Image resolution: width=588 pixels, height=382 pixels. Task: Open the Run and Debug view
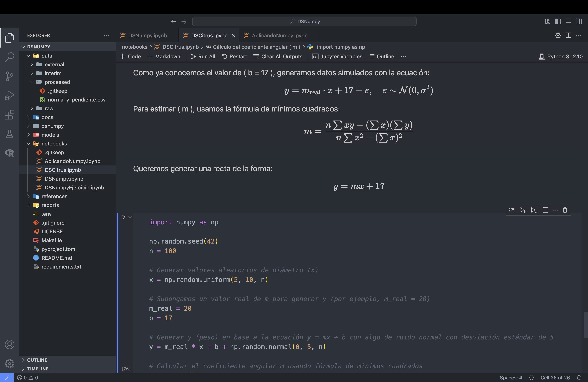(x=9, y=95)
